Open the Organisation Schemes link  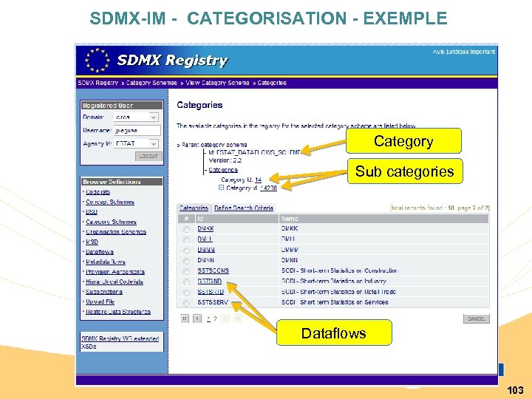116,232
